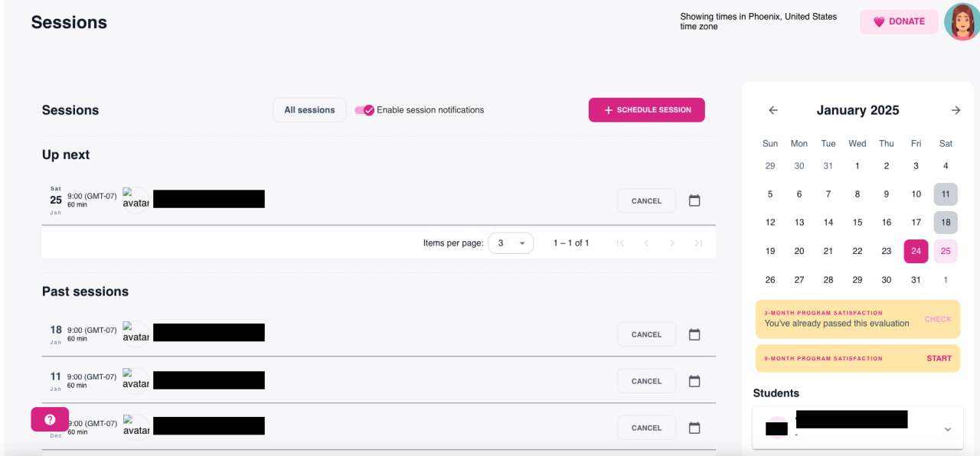The image size is (980, 456).
Task: Toggle Enable session notifications switch
Action: pyautogui.click(x=364, y=110)
